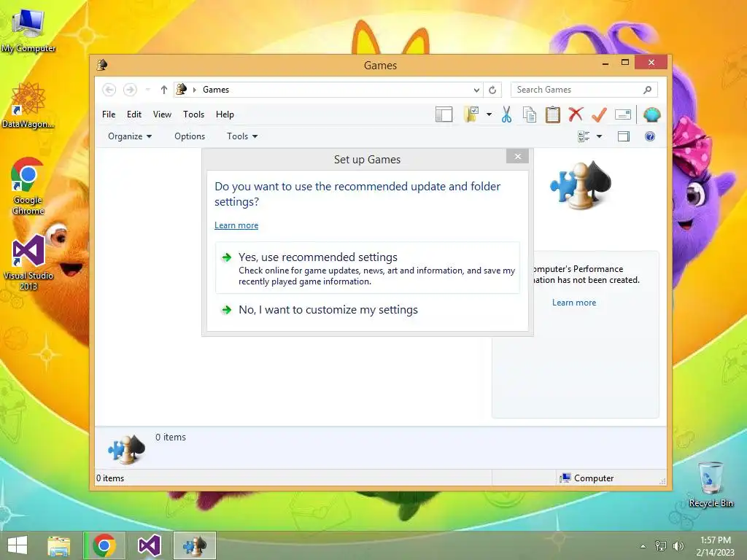Screen dimensions: 747x560
Task: Click the red X Delete icon
Action: pos(576,114)
